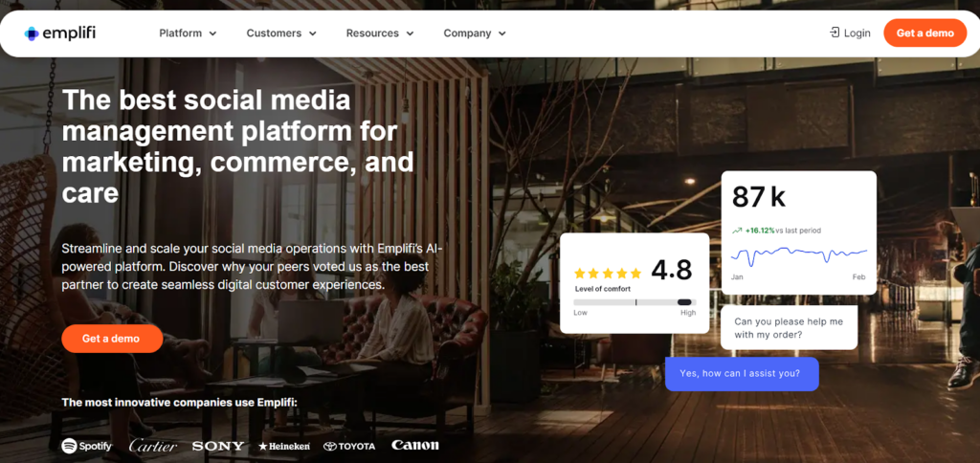Click the Emplifi logo icon
The height and width of the screenshot is (463, 980).
[33, 33]
